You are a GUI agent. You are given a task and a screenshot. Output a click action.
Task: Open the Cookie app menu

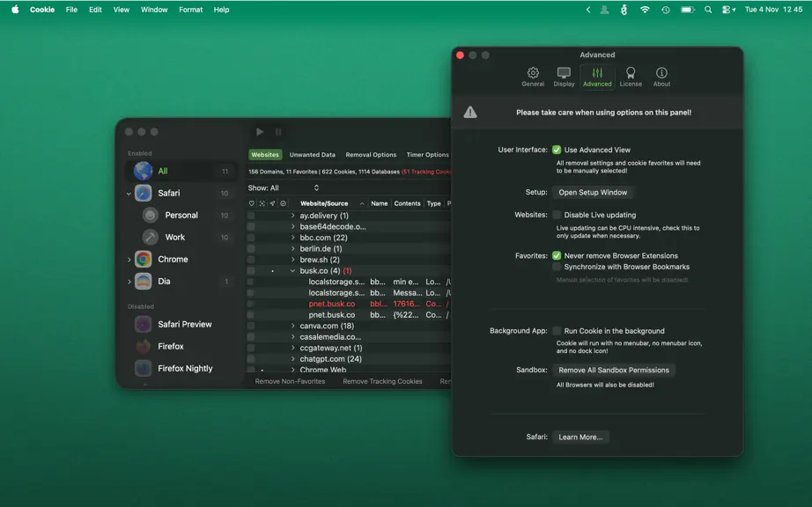point(42,10)
